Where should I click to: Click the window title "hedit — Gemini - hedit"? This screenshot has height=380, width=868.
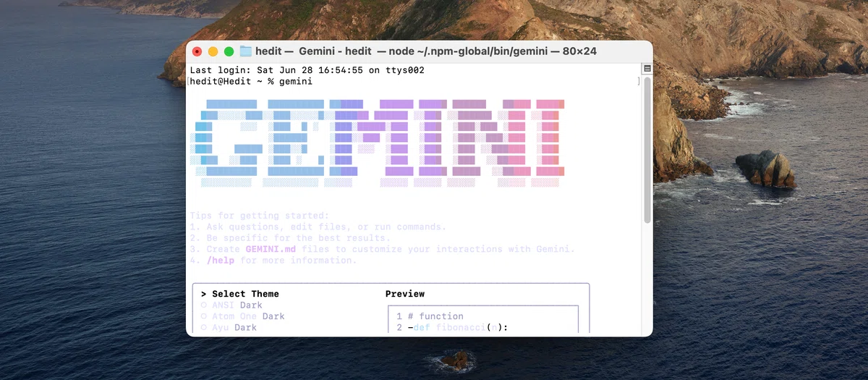click(313, 51)
